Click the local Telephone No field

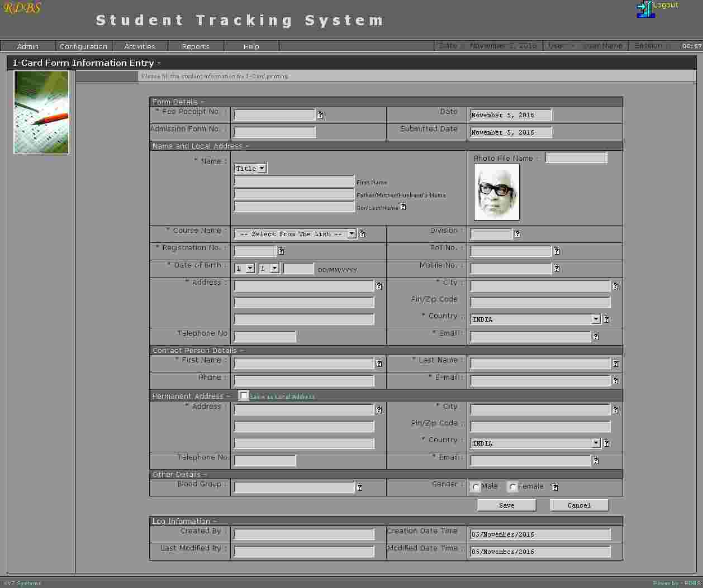click(265, 337)
